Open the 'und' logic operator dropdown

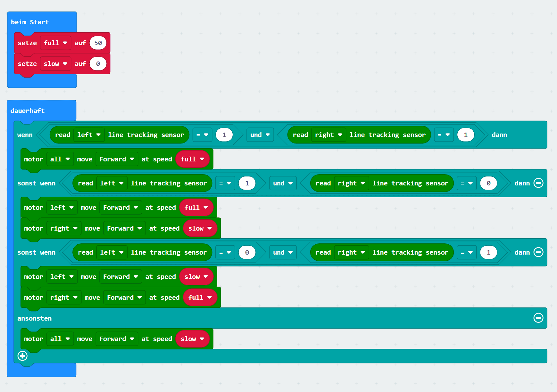[260, 135]
